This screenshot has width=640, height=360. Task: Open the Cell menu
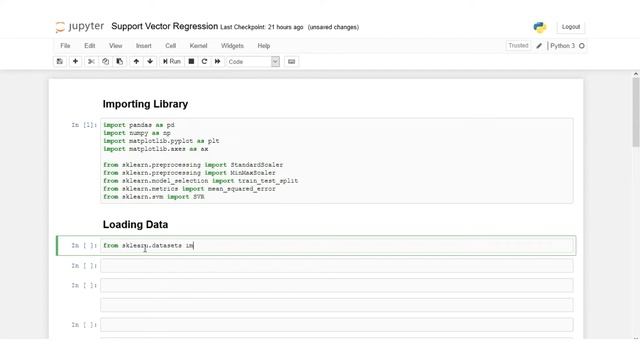pos(171,46)
